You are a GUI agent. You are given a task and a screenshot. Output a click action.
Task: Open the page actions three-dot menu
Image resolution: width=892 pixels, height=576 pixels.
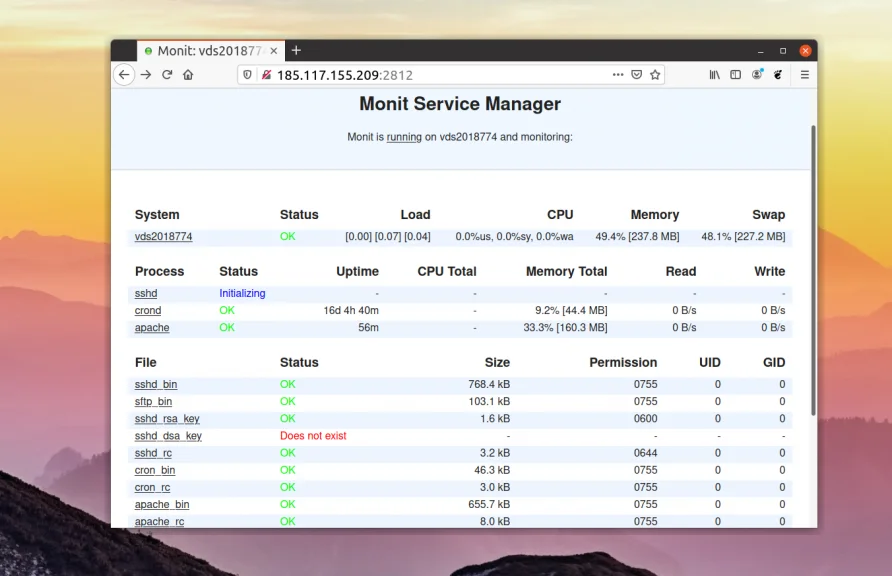(618, 75)
